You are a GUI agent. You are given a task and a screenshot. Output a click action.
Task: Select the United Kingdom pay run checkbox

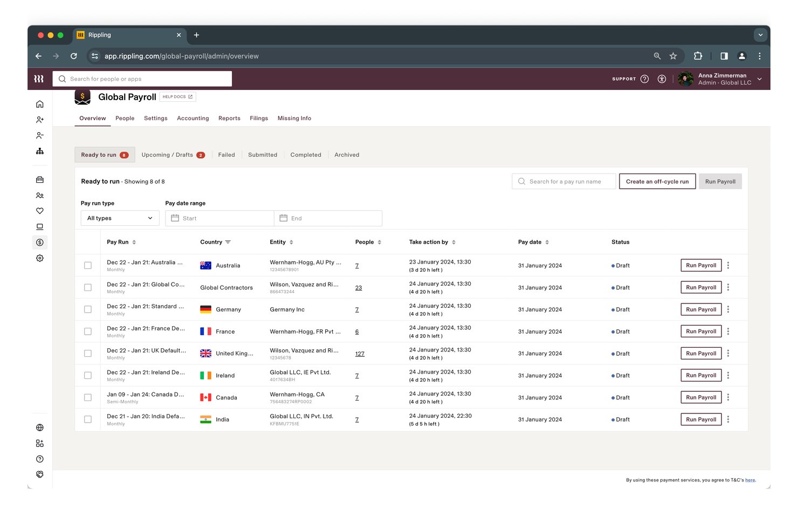click(x=88, y=354)
